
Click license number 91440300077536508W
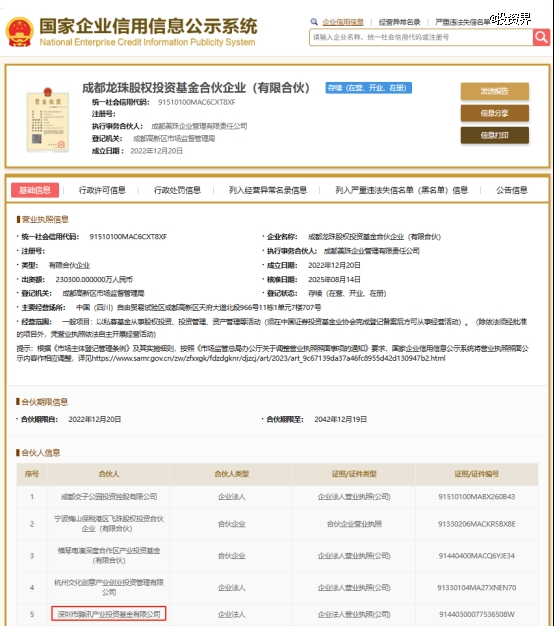coord(477,614)
